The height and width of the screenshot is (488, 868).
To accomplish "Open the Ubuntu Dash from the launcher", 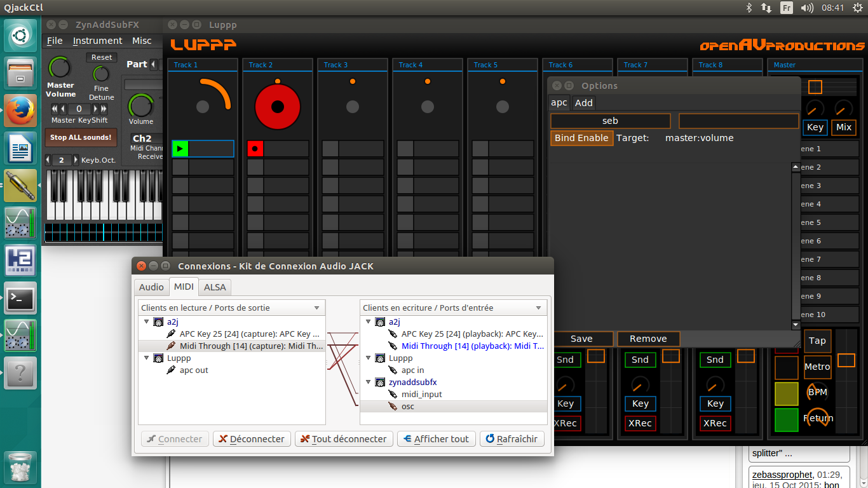I will [20, 36].
